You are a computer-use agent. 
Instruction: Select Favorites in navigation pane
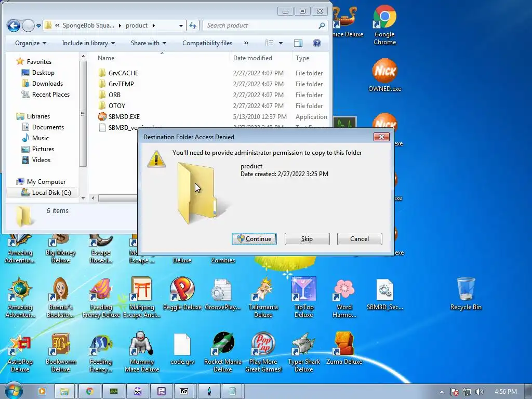[39, 62]
